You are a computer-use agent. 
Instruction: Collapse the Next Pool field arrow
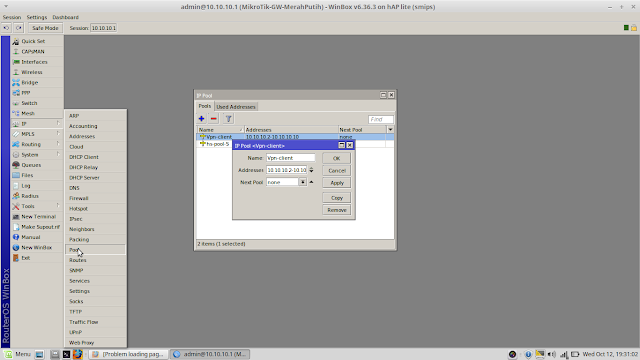click(x=311, y=182)
